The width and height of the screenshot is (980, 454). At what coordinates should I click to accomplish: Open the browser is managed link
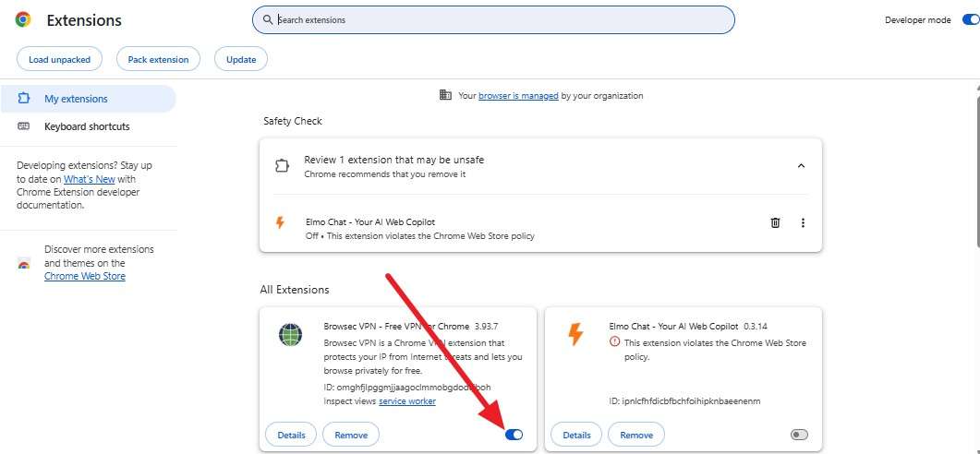519,96
